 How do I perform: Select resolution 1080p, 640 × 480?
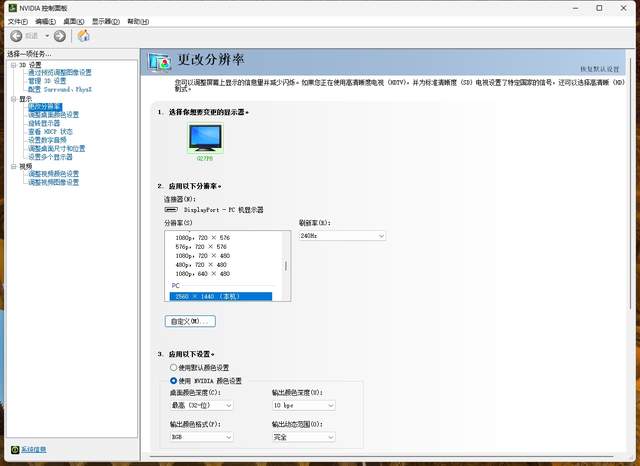pos(202,273)
